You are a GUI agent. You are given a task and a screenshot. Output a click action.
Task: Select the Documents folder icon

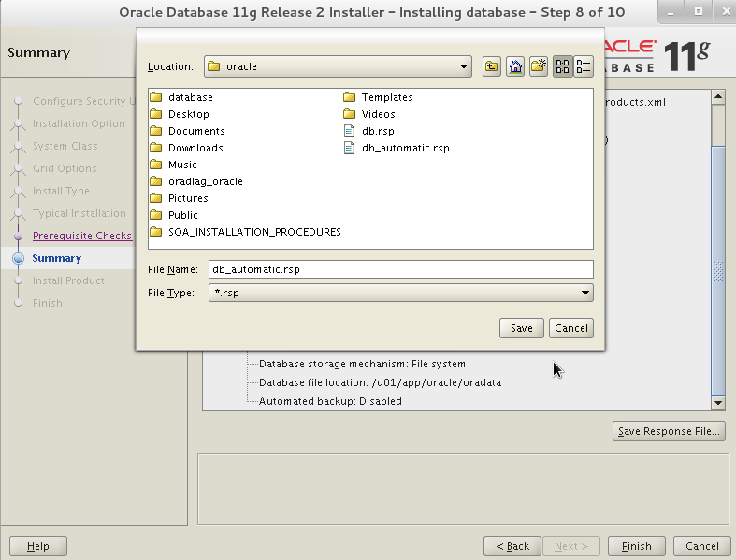pyautogui.click(x=156, y=131)
